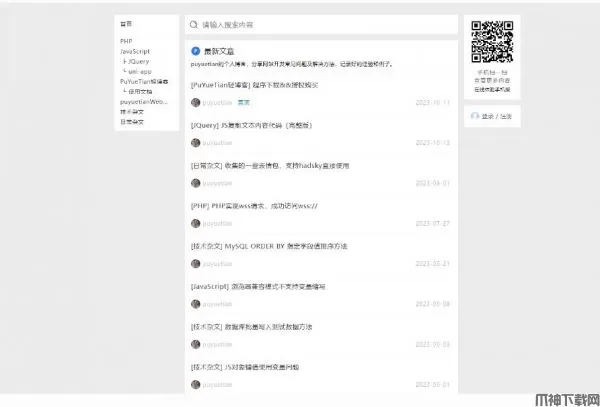Open the puyuetianWeb... category in sidebar
The image size is (600, 407).
[x=144, y=102]
